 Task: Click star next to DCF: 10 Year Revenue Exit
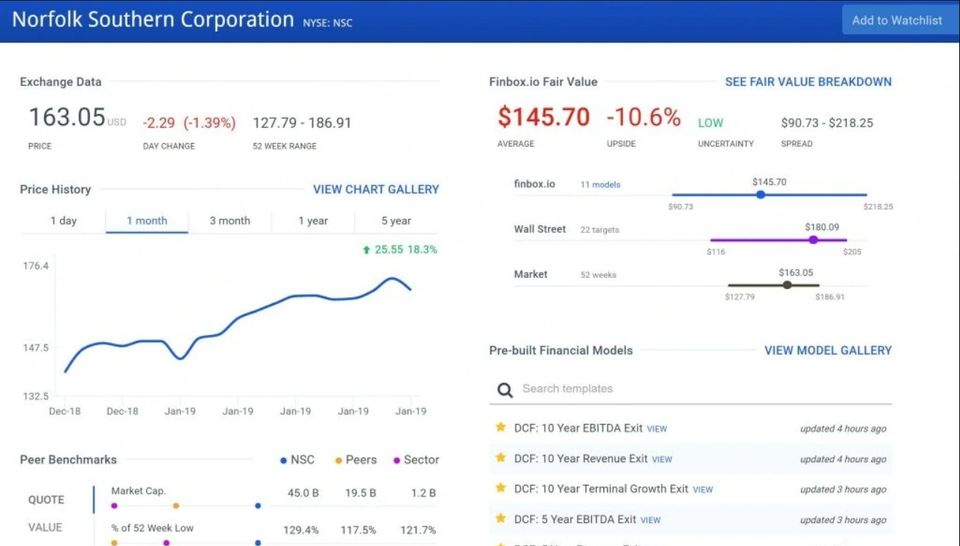501,457
